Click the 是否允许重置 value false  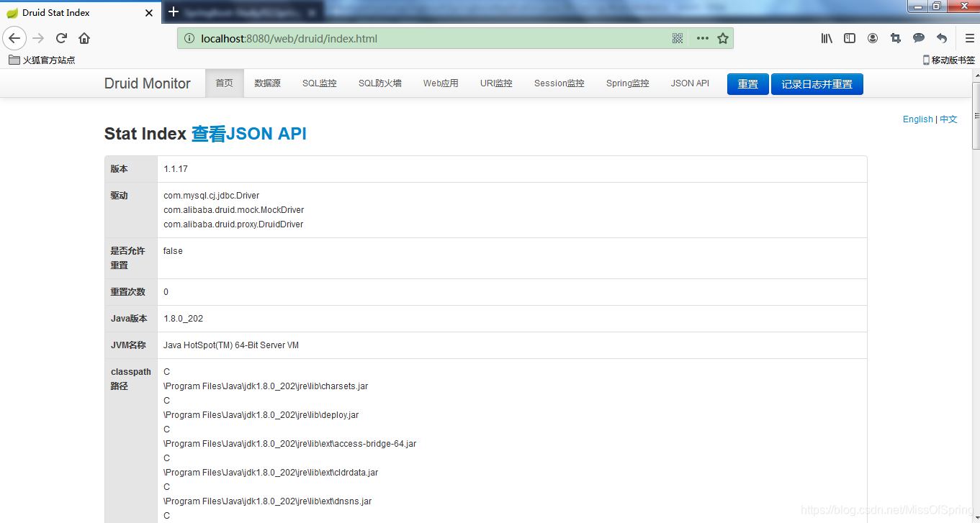(x=173, y=251)
